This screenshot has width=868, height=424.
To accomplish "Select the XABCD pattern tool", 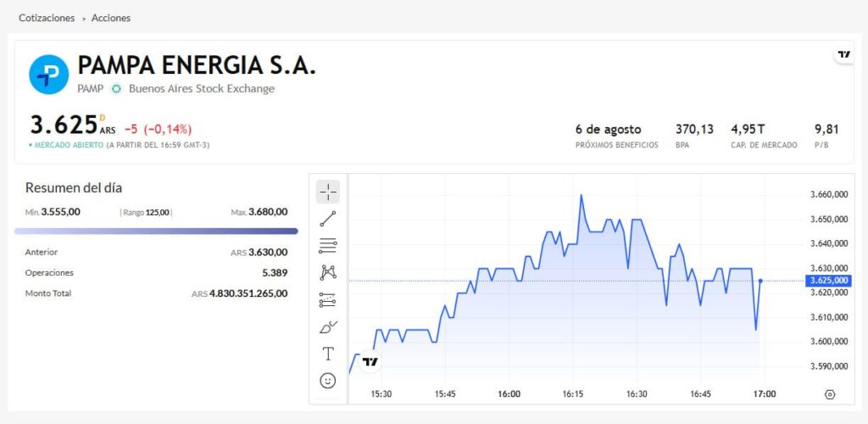I will [328, 272].
